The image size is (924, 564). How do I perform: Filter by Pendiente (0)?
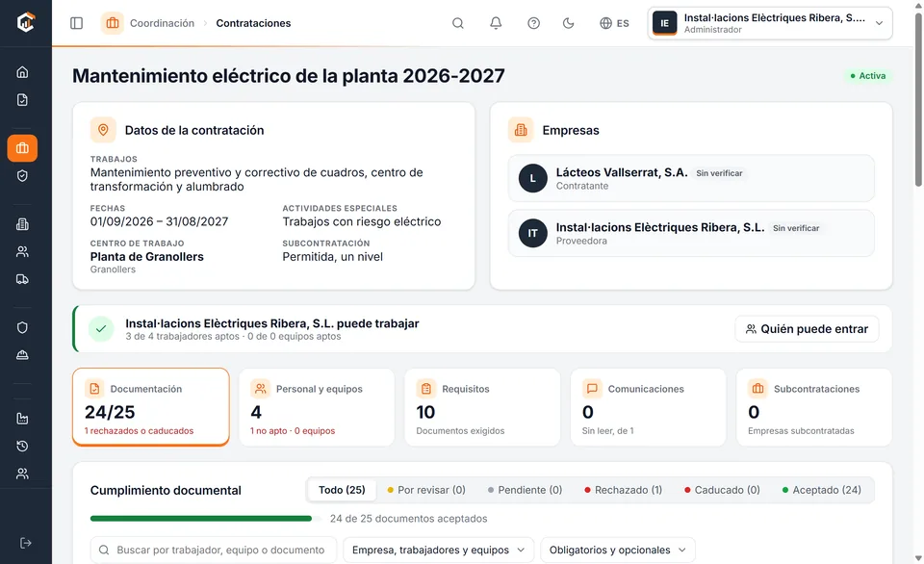525,490
